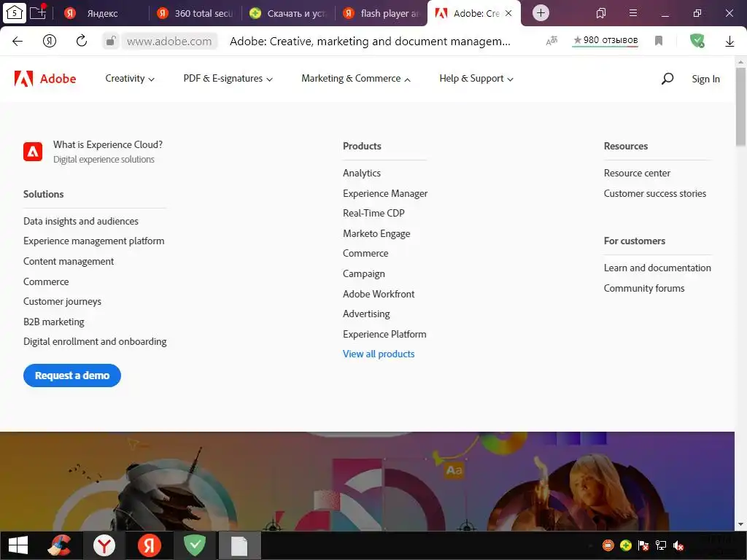The width and height of the screenshot is (747, 560).
Task: Open Commerce link under Products
Action: click(365, 253)
